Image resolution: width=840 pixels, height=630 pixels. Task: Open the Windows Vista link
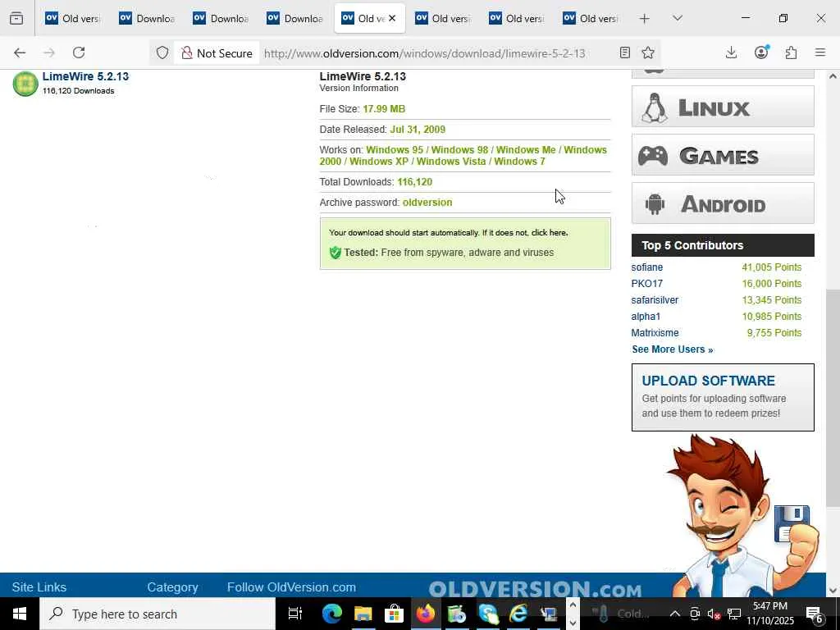451,162
